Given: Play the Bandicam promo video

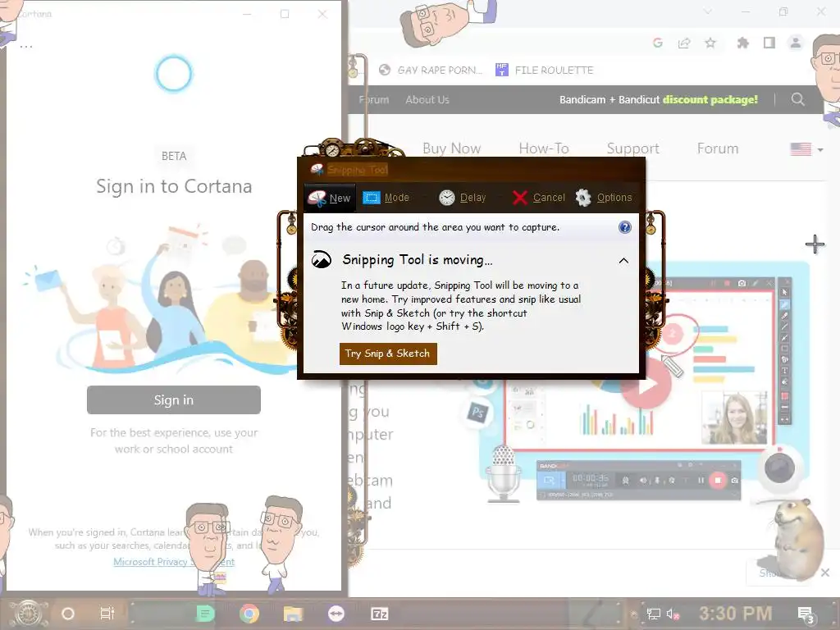Looking at the screenshot, I should click(x=646, y=384).
